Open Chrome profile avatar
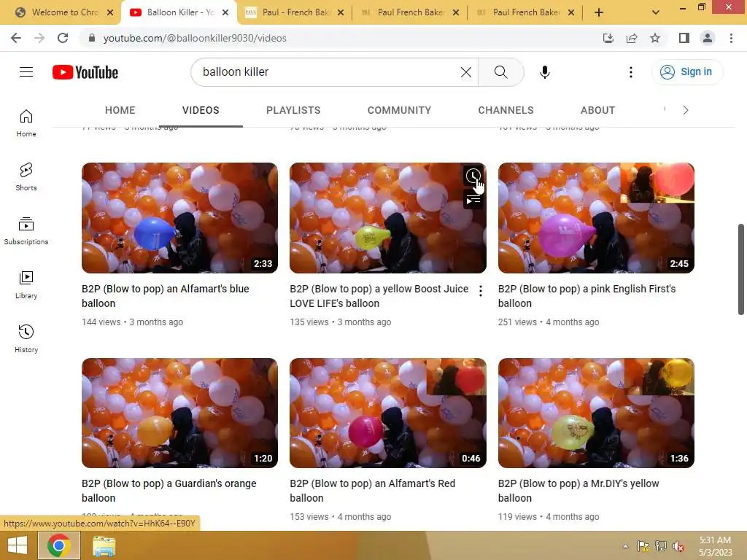The width and height of the screenshot is (747, 560). click(x=708, y=38)
